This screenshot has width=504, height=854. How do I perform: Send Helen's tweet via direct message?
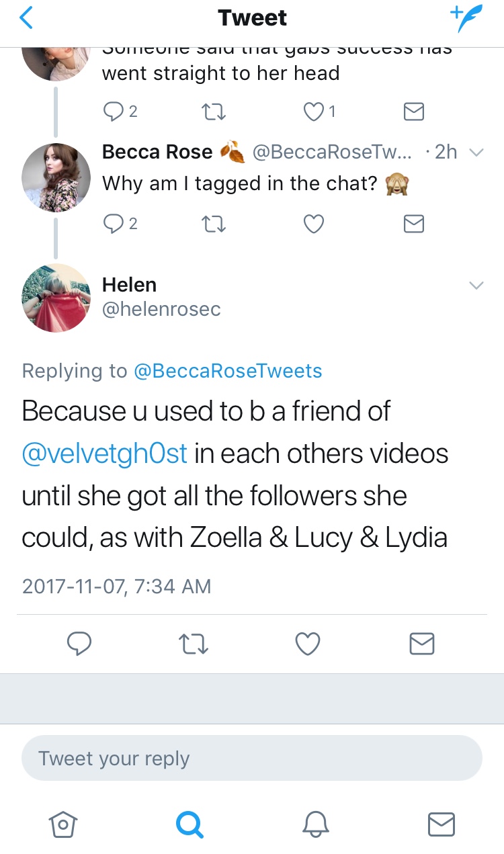(x=422, y=644)
